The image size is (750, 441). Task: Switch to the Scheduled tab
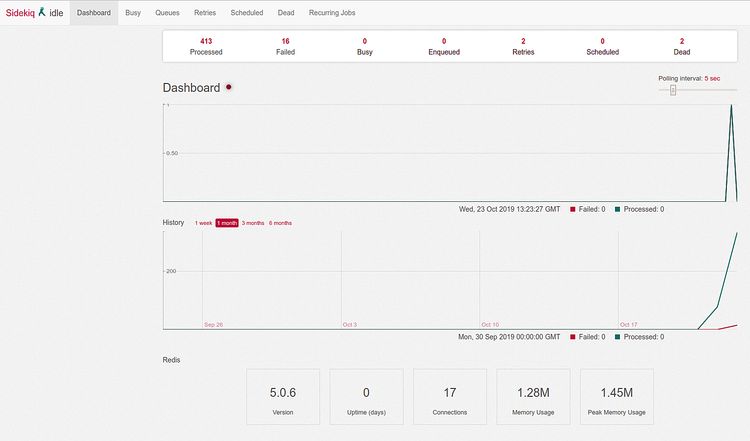pyautogui.click(x=247, y=13)
